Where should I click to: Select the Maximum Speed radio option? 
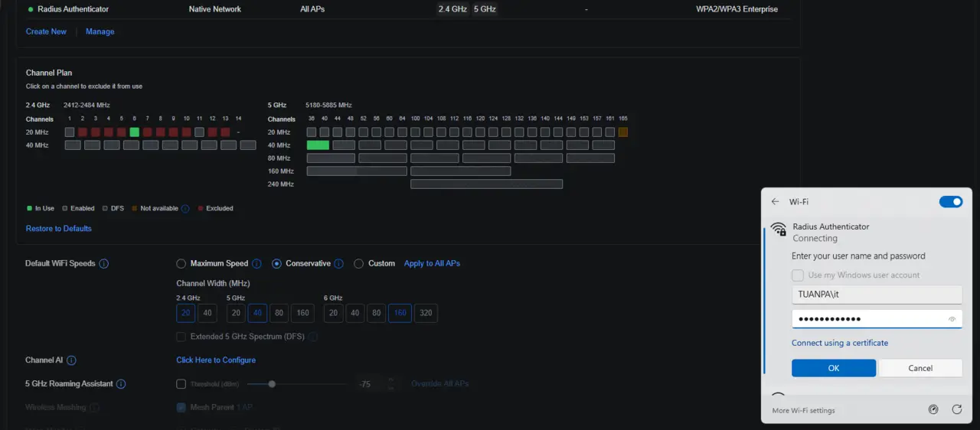click(181, 264)
